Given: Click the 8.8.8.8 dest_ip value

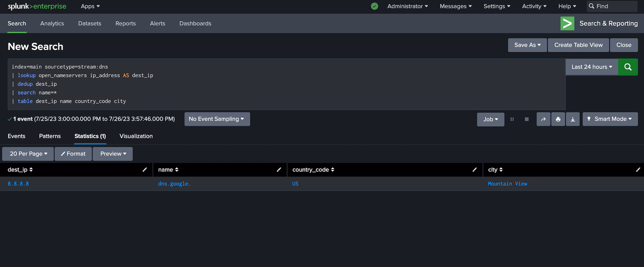Looking at the screenshot, I should point(18,184).
